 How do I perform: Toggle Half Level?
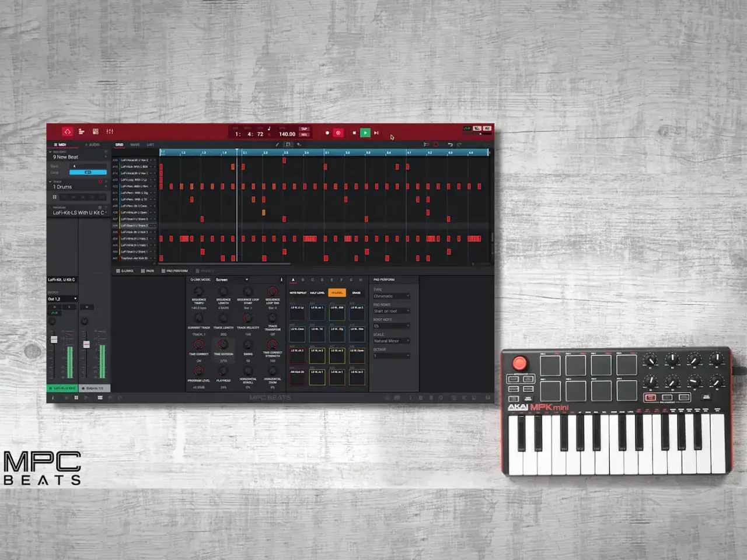pos(317,293)
